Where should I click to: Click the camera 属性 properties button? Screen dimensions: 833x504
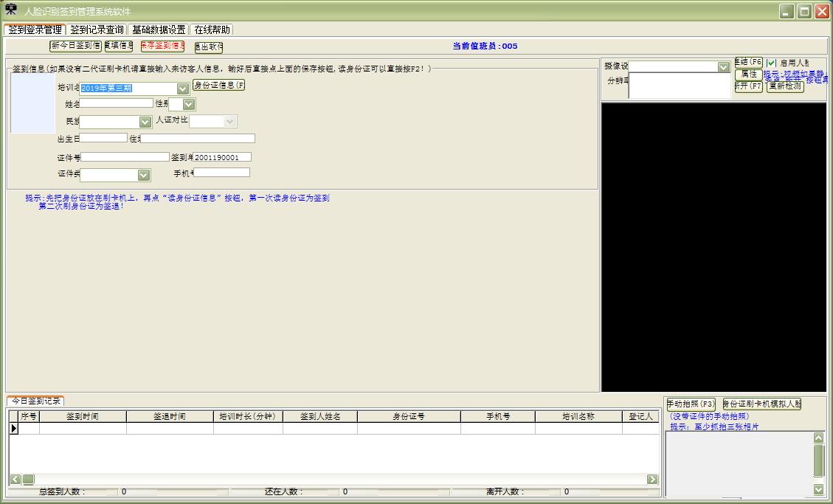(x=749, y=75)
